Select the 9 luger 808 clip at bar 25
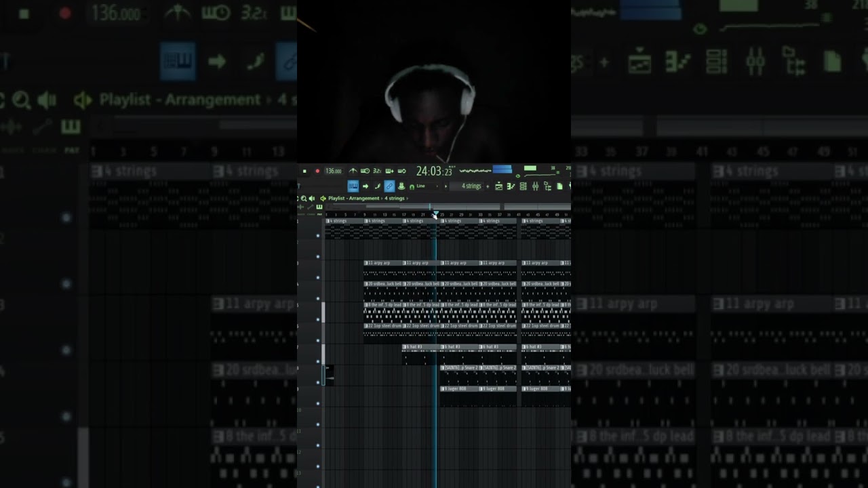Viewport: 868px width, 488px height. pos(460,396)
